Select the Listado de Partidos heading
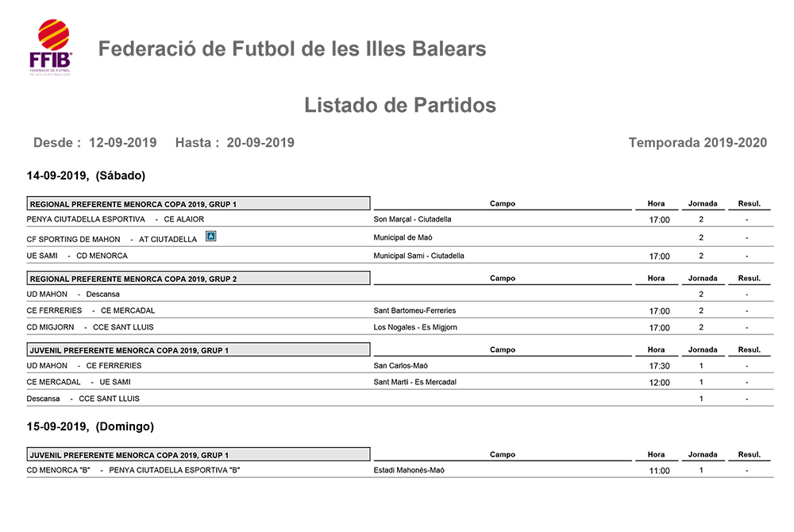The height and width of the screenshot is (532, 794). 400,105
